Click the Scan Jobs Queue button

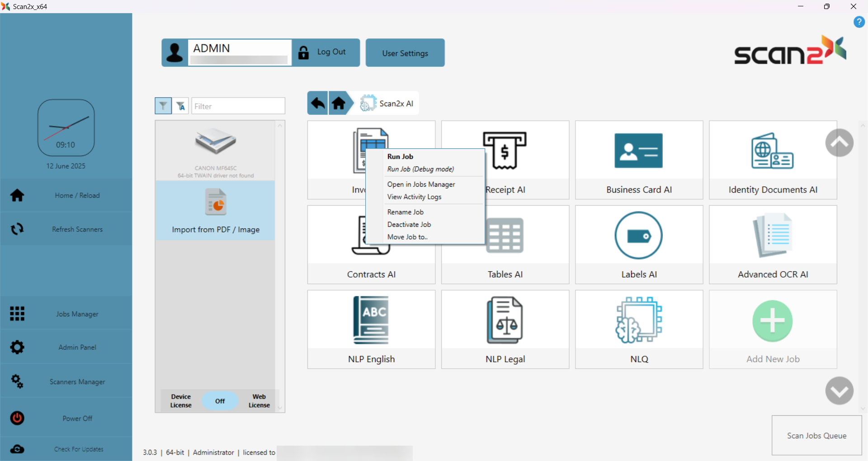coord(816,435)
